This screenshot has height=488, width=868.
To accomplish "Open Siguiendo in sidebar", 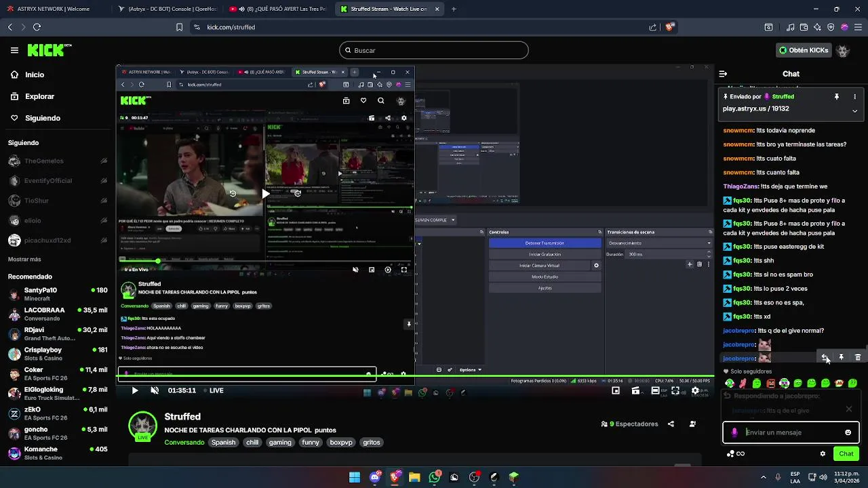I will 42,118.
